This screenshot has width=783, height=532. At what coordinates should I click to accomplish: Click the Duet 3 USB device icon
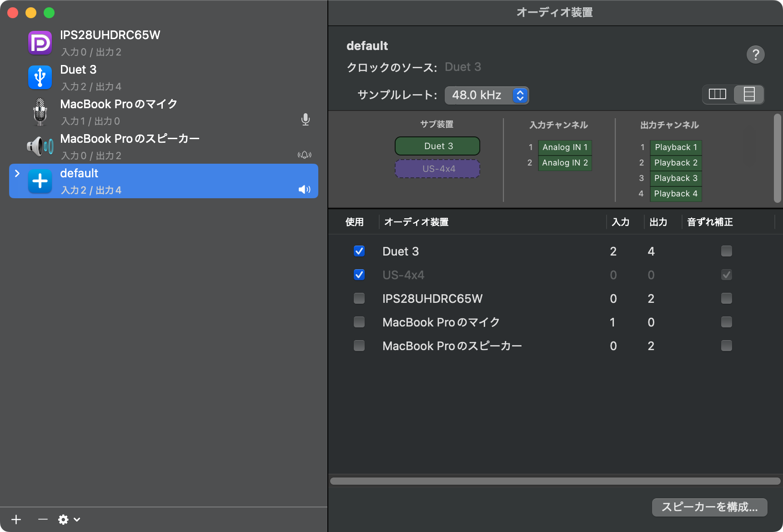40,77
